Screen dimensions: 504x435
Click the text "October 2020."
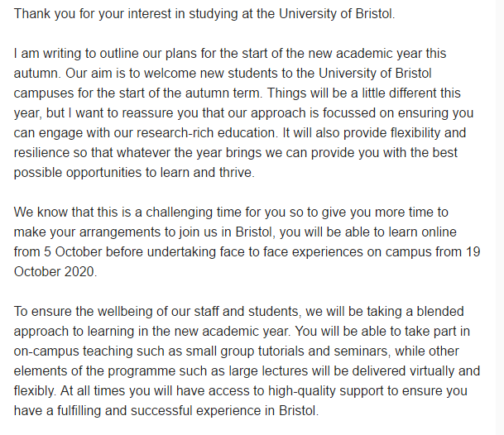point(55,272)
